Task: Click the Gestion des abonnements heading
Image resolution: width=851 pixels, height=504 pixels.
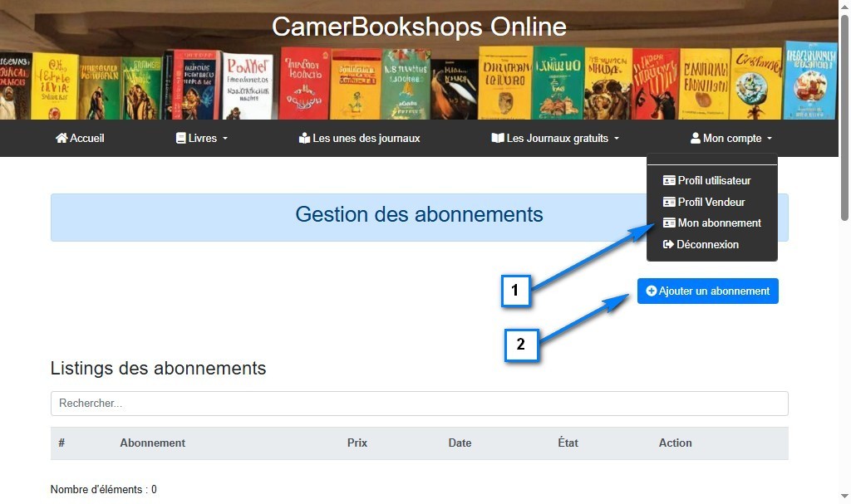Action: click(x=419, y=214)
